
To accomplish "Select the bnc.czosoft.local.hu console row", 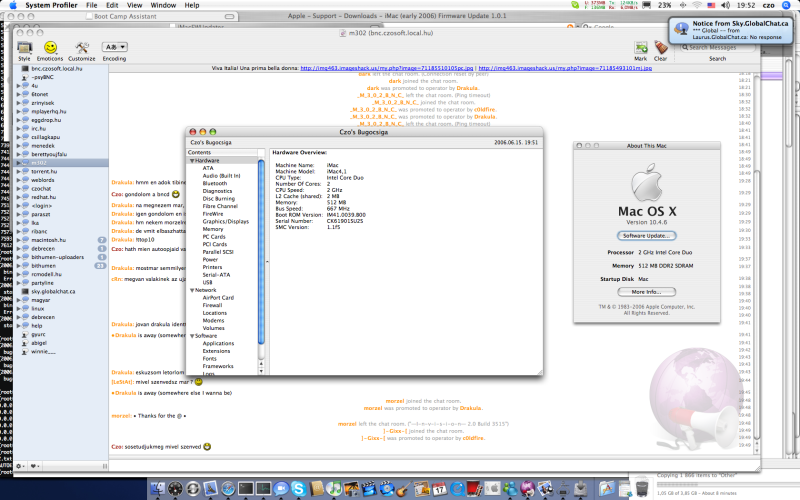I will [x=61, y=68].
